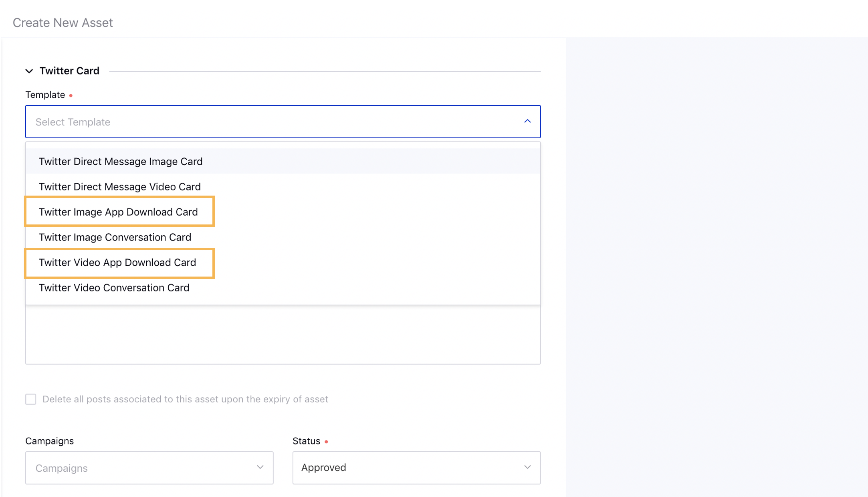The height and width of the screenshot is (497, 868).
Task: Click the Status dropdown chevron
Action: pos(527,467)
